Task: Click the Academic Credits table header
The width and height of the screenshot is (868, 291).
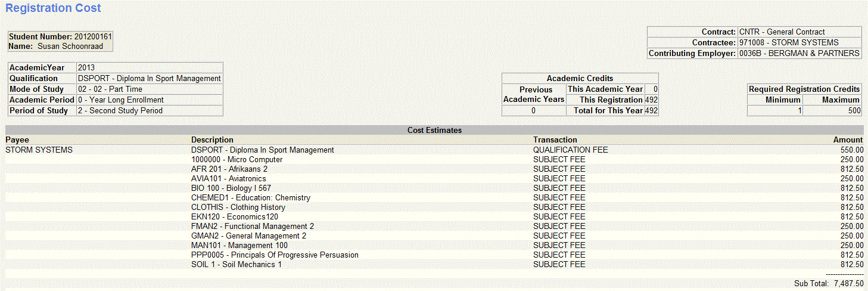Action: click(x=580, y=79)
